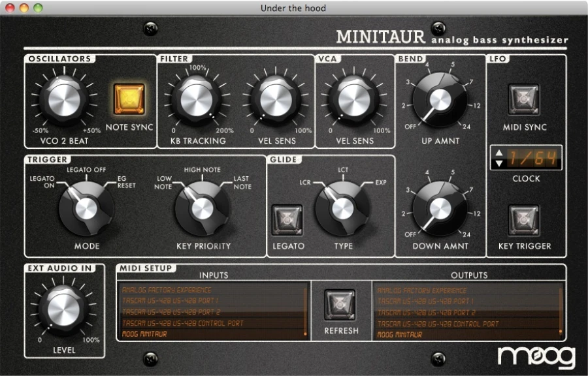Viewport: 588px width, 376px height.
Task: Click the Glide TYPE selector knob
Action: (x=343, y=209)
